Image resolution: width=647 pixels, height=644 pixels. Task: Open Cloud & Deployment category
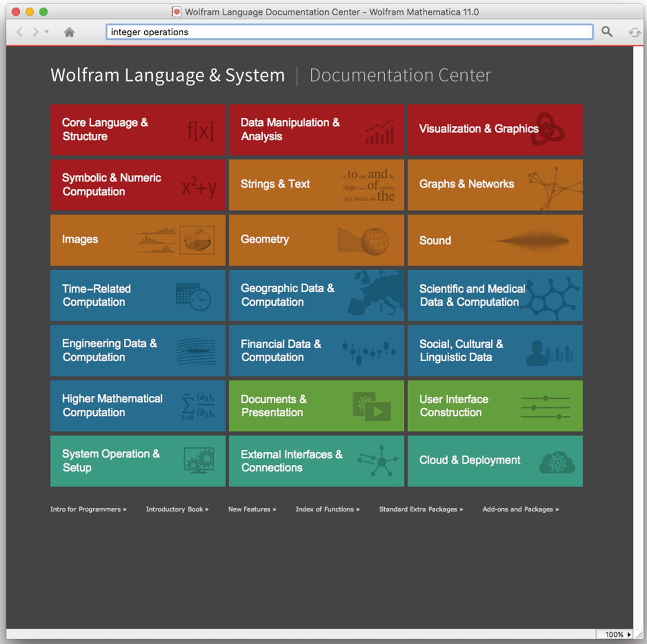[495, 461]
